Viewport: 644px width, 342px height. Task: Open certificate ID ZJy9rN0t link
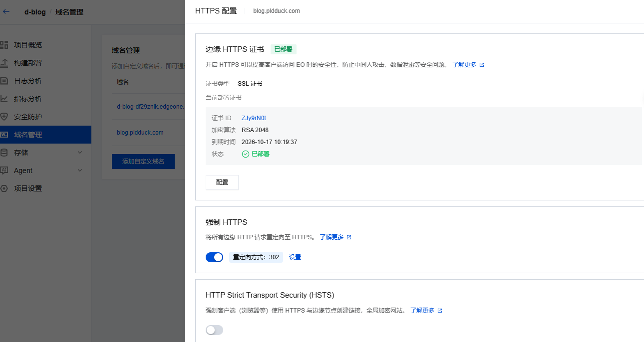point(254,118)
